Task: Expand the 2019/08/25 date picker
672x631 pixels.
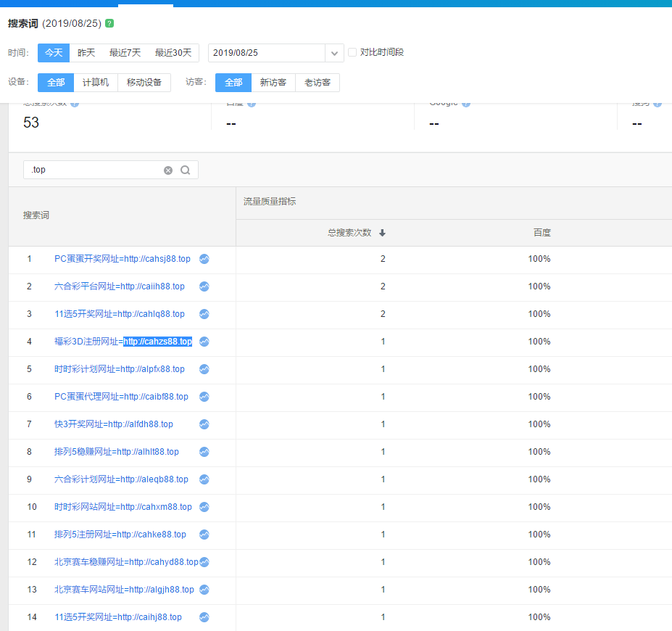Action: [x=334, y=53]
